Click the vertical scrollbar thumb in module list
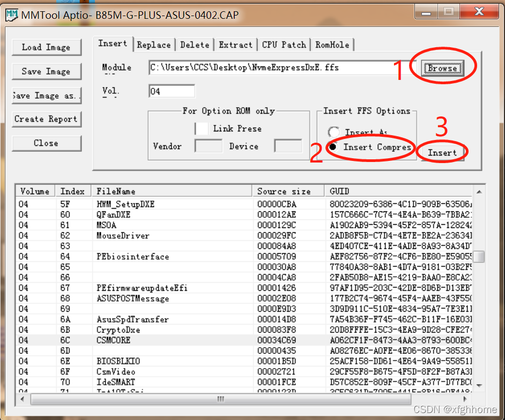Image resolution: width=505 pixels, height=420 pixels. (480, 257)
